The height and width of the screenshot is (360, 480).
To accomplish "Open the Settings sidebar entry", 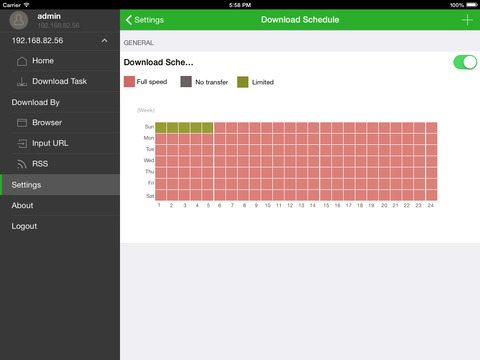I will pyautogui.click(x=60, y=185).
